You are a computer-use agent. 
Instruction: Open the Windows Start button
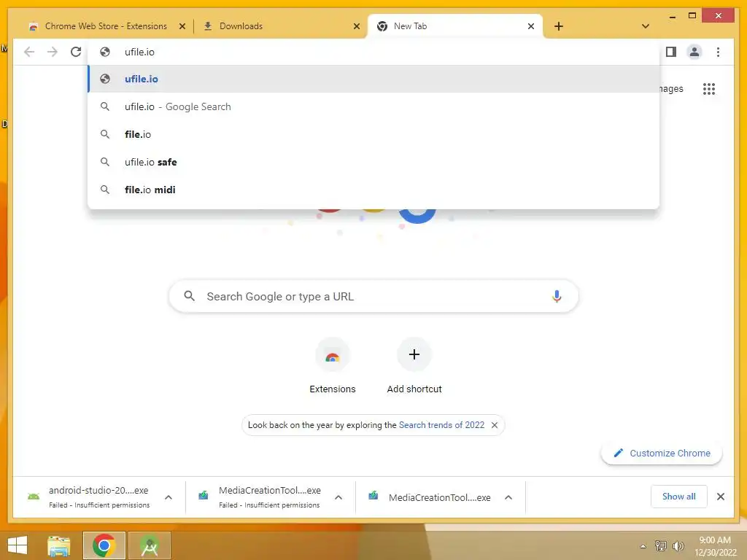pyautogui.click(x=18, y=545)
